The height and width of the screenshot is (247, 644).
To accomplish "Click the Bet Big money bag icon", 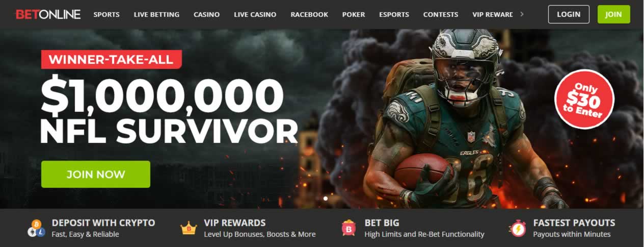I will click(x=349, y=228).
